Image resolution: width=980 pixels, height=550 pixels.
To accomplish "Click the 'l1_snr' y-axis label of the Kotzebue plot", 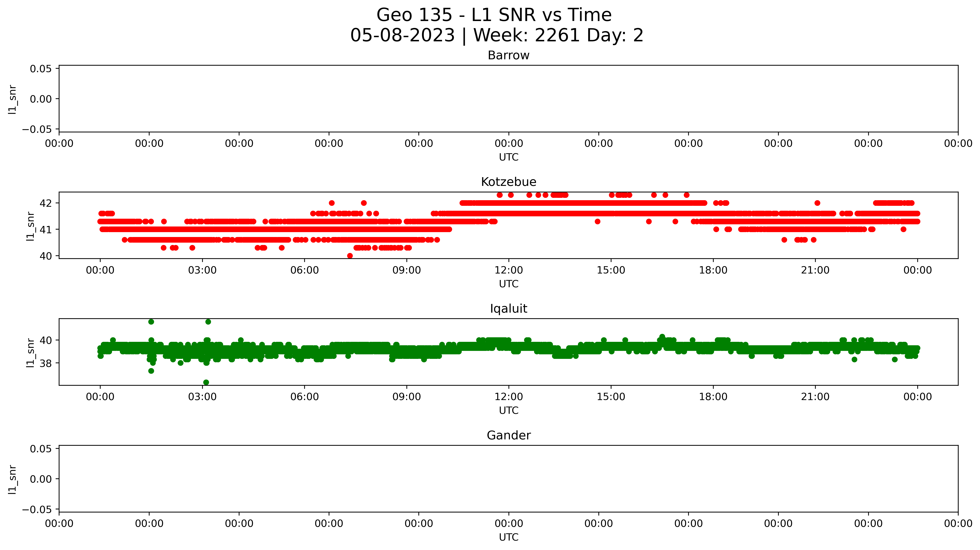I will click(x=30, y=226).
